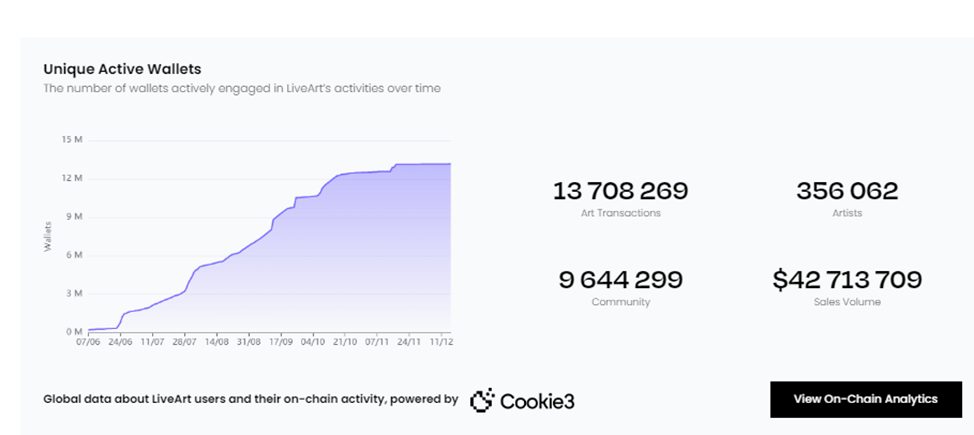Click the Wallets vertical axis title
This screenshot has height=435, width=974.
48,236
